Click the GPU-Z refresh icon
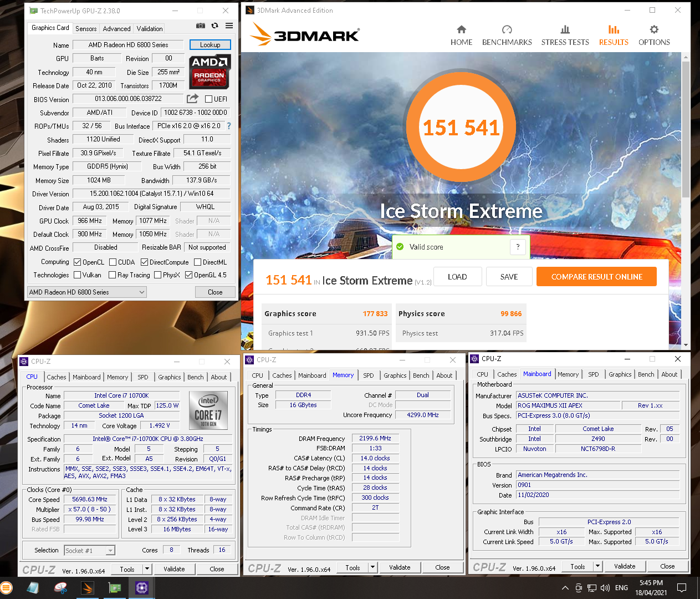Screen dimensions: 700x599 tap(214, 26)
